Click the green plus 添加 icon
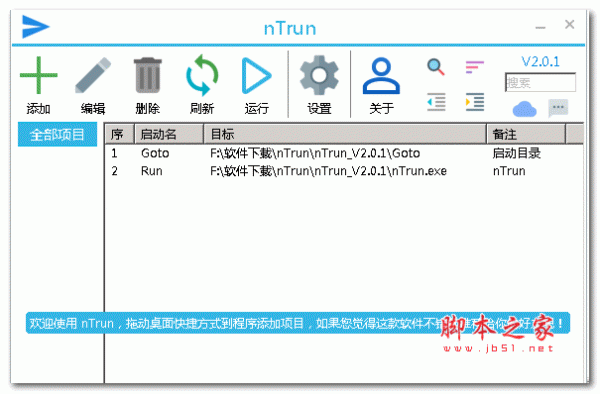Image resolution: width=600 pixels, height=394 pixels. 38,75
